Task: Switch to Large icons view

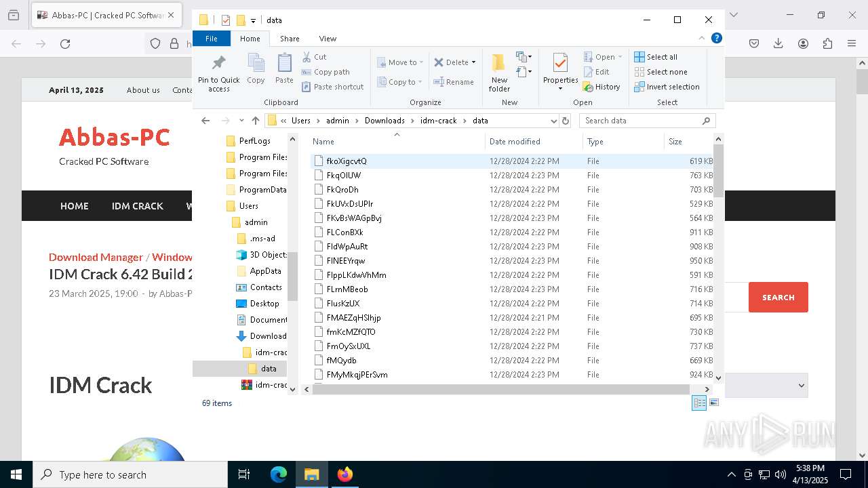Action: click(x=713, y=403)
